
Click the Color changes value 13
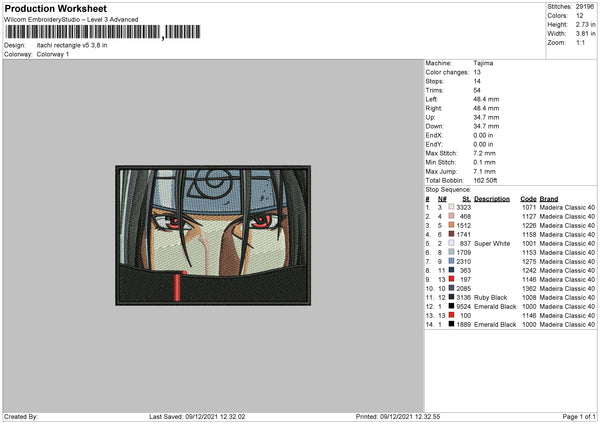477,72
